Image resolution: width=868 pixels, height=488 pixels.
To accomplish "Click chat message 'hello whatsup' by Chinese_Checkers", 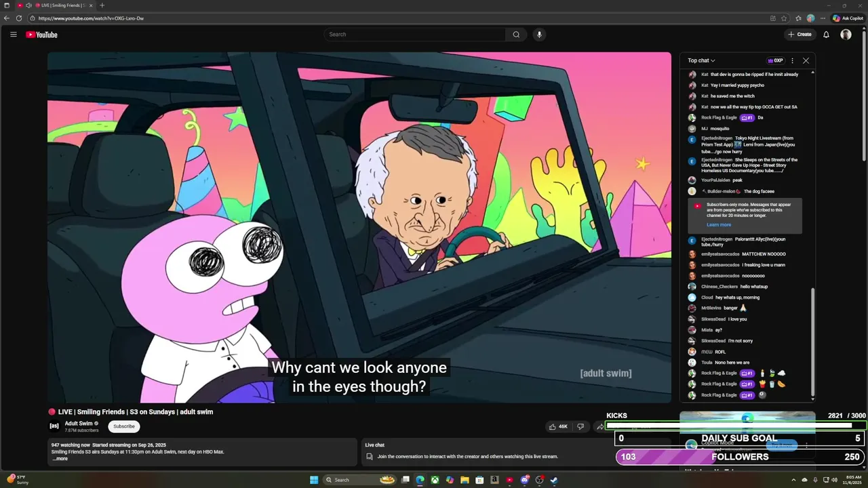I will (754, 287).
